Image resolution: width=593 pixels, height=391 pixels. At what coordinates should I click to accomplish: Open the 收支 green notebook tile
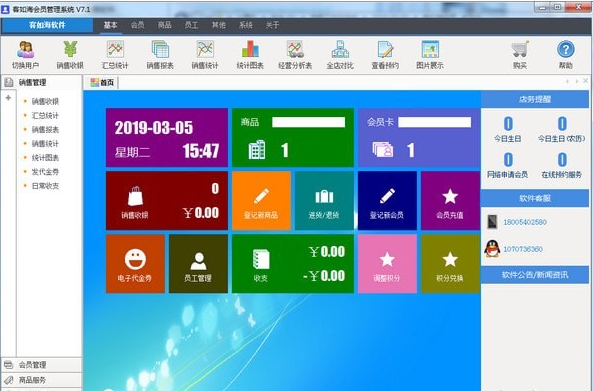[293, 264]
